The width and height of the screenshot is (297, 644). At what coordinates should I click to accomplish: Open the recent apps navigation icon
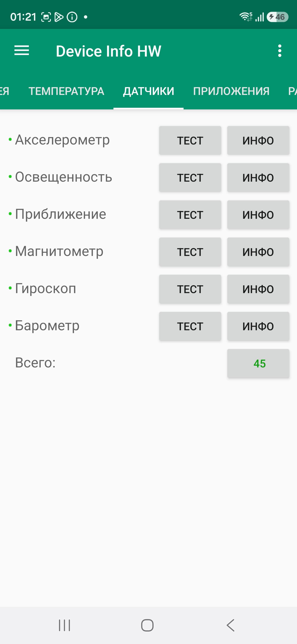click(x=64, y=625)
